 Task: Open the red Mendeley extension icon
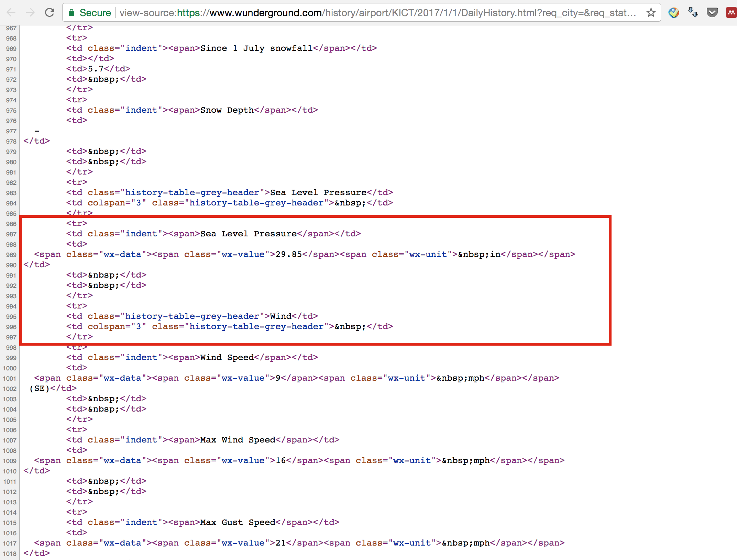coord(731,13)
